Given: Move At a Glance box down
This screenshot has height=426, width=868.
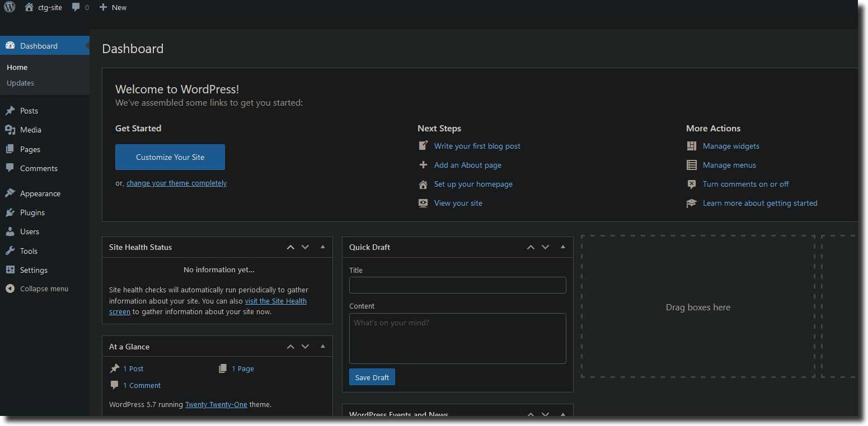Looking at the screenshot, I should coord(305,347).
